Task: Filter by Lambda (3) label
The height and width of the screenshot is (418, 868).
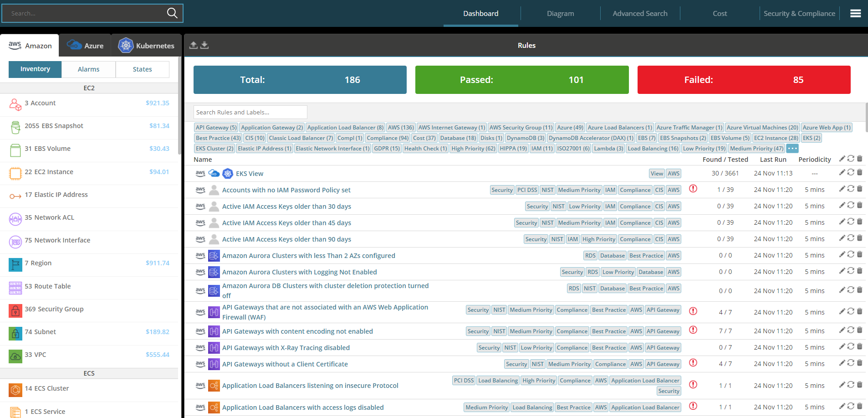Action: tap(608, 149)
